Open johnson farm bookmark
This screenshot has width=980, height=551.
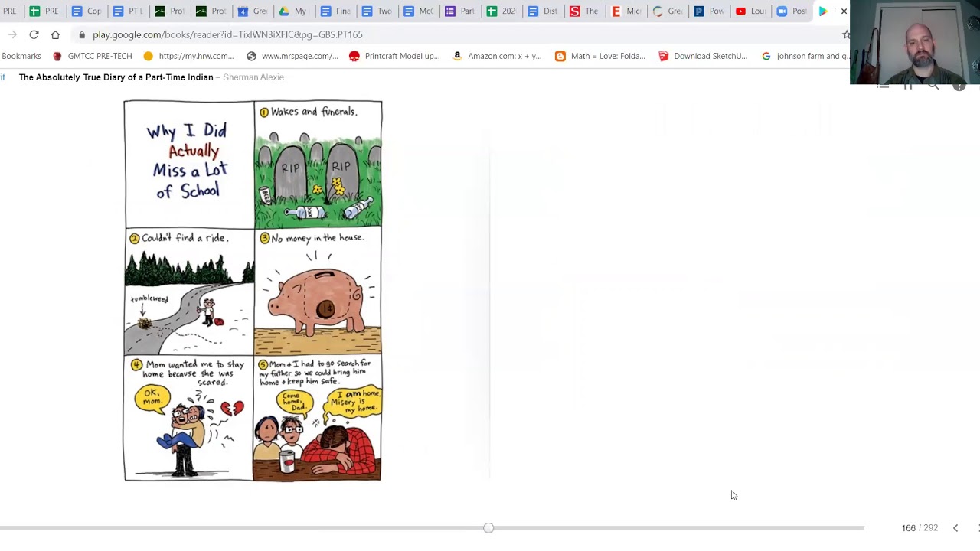(x=804, y=56)
